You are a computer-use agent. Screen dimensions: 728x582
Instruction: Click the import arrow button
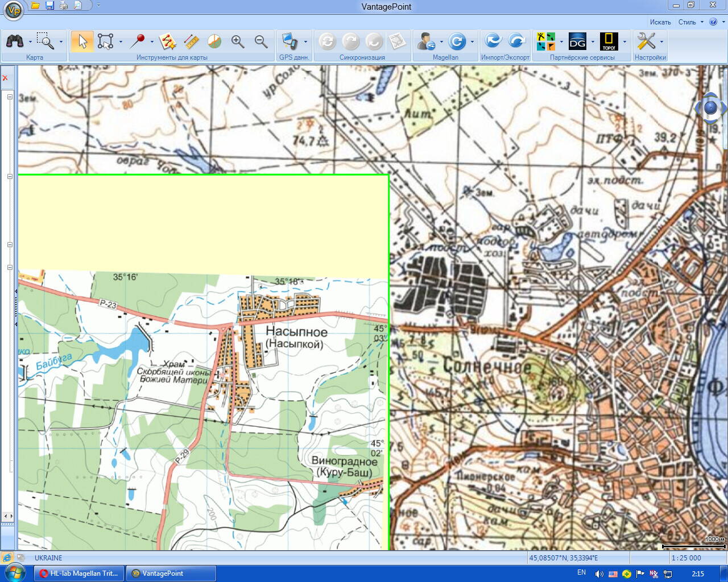point(493,41)
